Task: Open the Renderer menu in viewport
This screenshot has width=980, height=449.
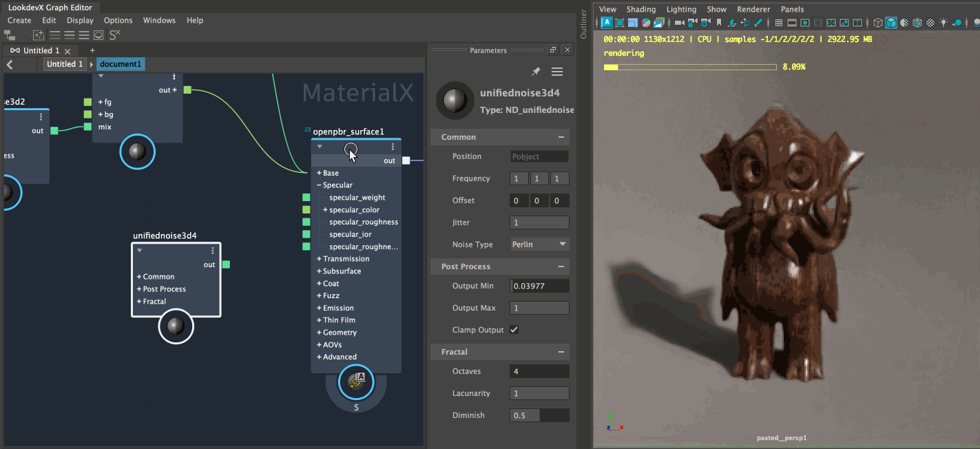Action: click(x=753, y=9)
